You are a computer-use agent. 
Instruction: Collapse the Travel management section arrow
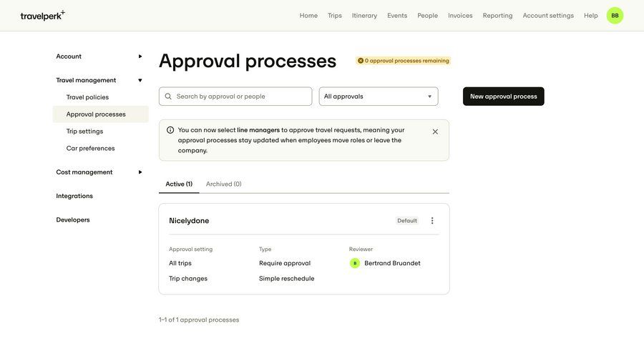[140, 81]
